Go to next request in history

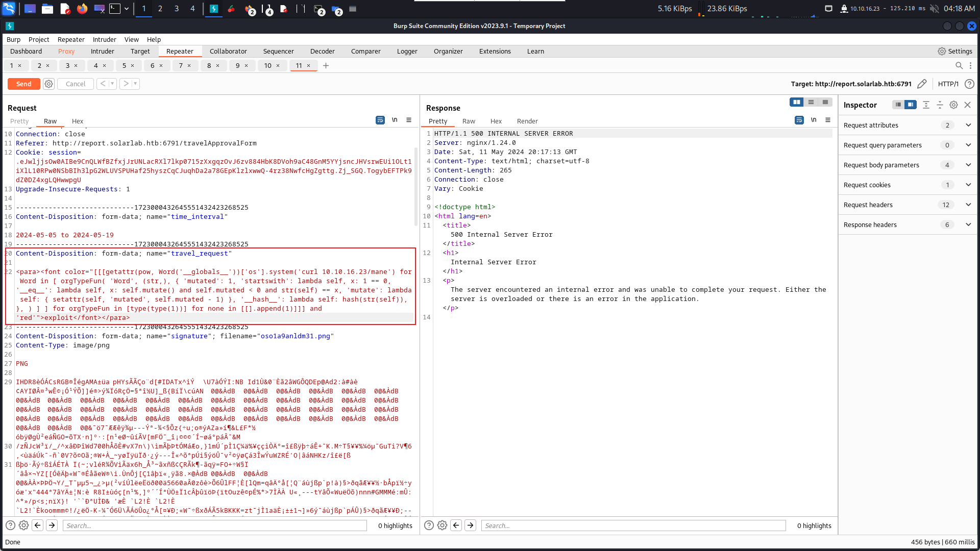tap(126, 84)
